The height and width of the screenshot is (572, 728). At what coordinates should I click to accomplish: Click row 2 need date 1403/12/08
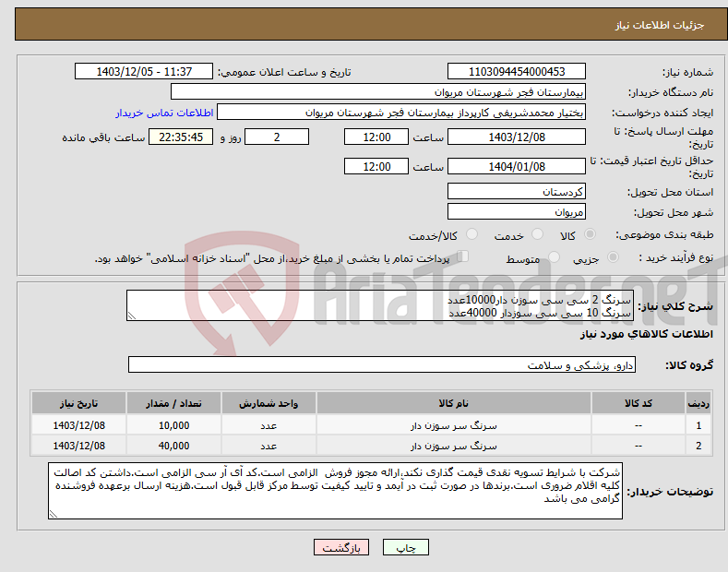tap(79, 446)
